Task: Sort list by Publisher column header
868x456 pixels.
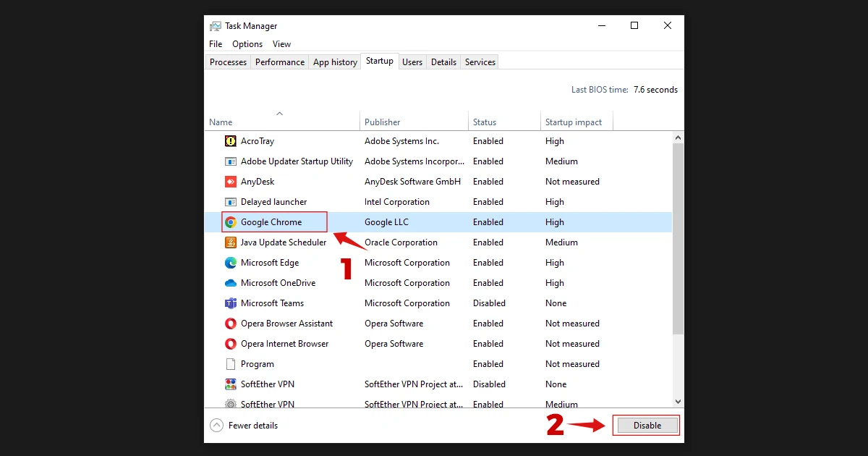Action: pyautogui.click(x=414, y=120)
